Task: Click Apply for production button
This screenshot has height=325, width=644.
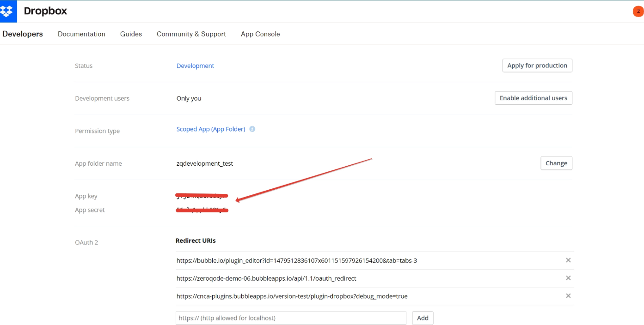Action: (537, 66)
